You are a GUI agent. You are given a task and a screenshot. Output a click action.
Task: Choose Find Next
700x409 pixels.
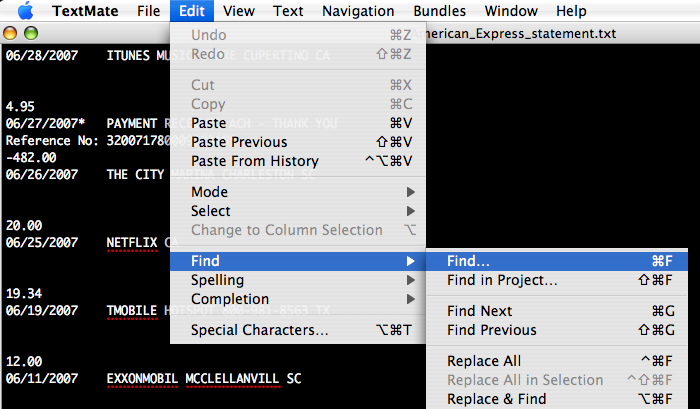tap(557, 311)
